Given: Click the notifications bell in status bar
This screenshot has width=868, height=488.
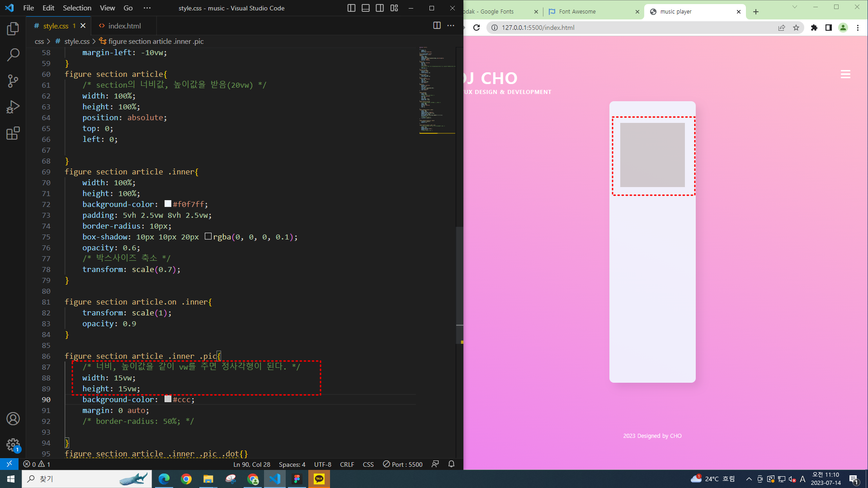Looking at the screenshot, I should (451, 464).
